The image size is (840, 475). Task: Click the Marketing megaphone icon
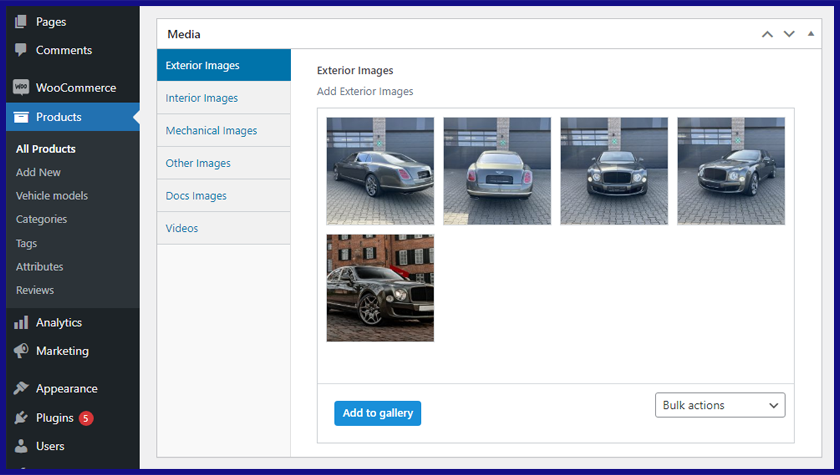coord(21,351)
